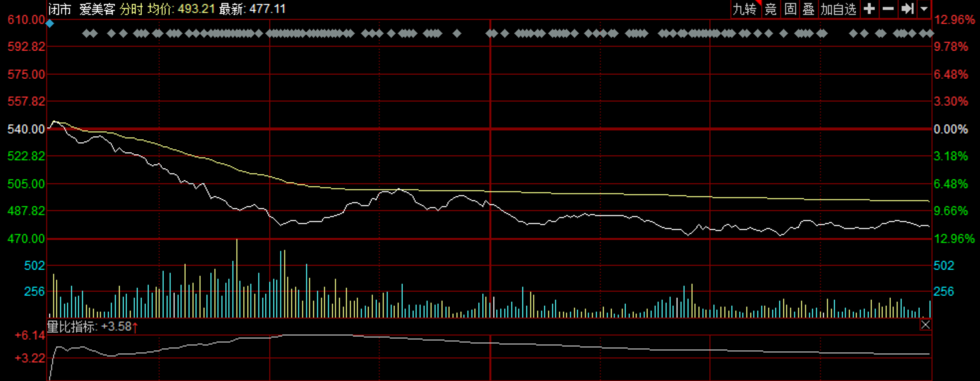Click the 均价: 493.21 average price text
The image size is (980, 381).
click(180, 9)
